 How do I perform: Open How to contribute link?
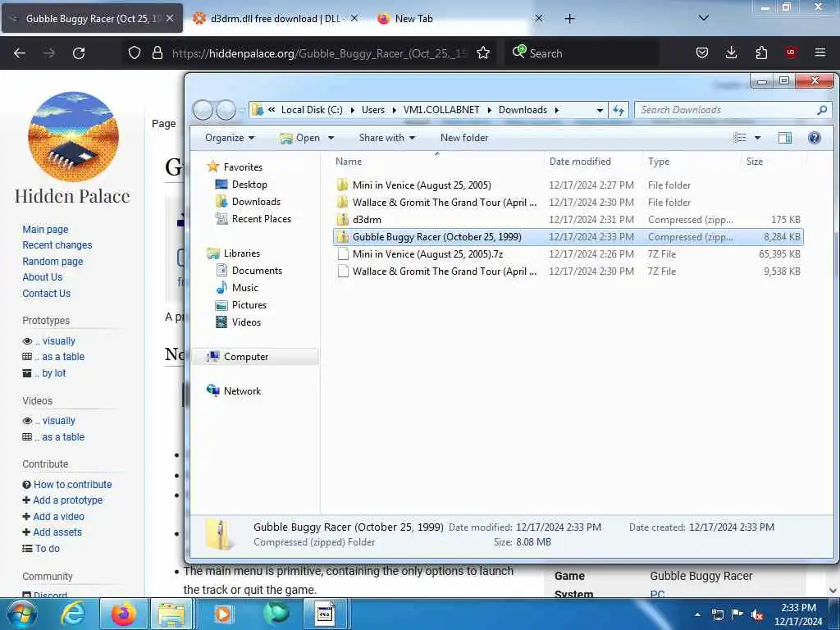click(73, 484)
